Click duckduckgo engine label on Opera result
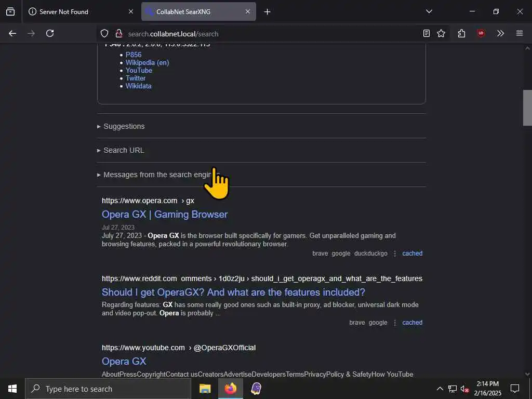This screenshot has width=532, height=399. (370, 254)
